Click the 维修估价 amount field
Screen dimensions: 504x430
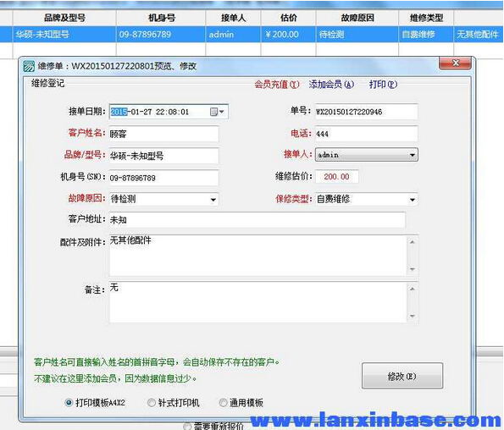(337, 177)
